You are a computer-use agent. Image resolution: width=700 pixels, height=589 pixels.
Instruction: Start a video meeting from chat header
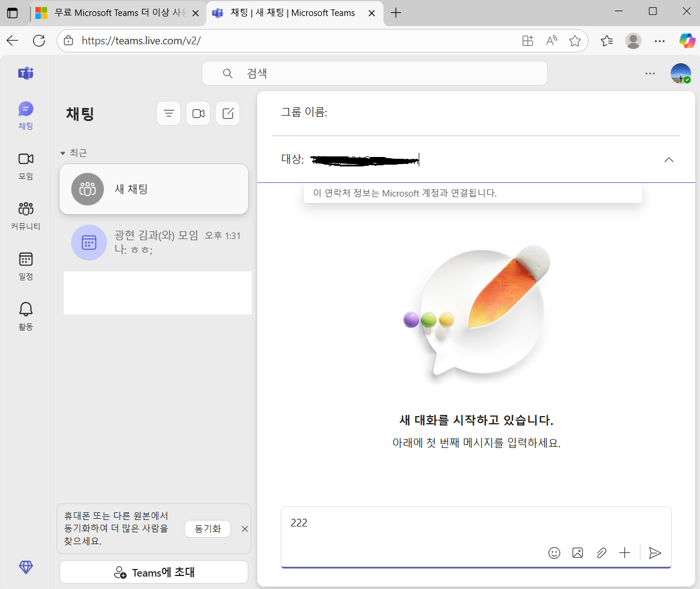click(198, 113)
